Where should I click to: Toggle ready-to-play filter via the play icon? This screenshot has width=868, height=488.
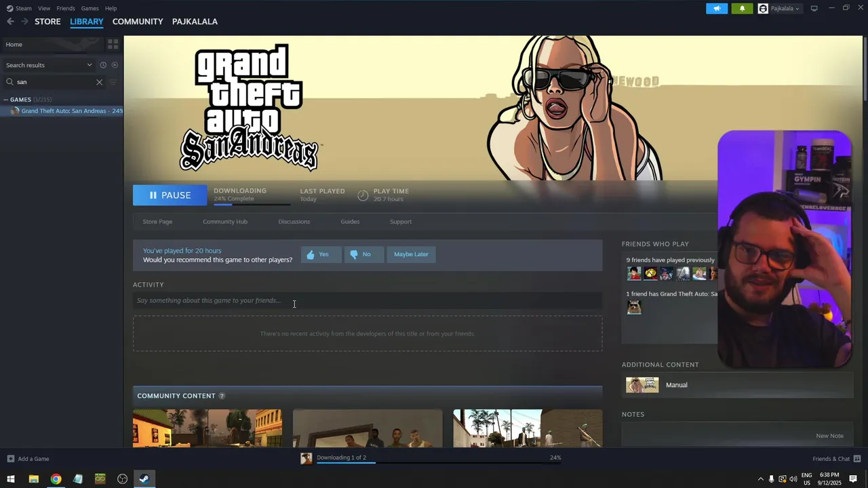tap(115, 65)
